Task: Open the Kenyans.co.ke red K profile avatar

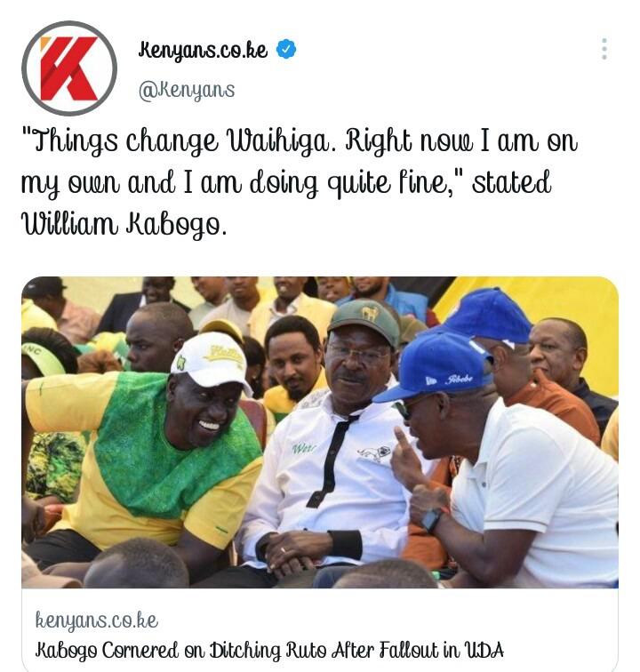Action: pyautogui.click(x=69, y=68)
